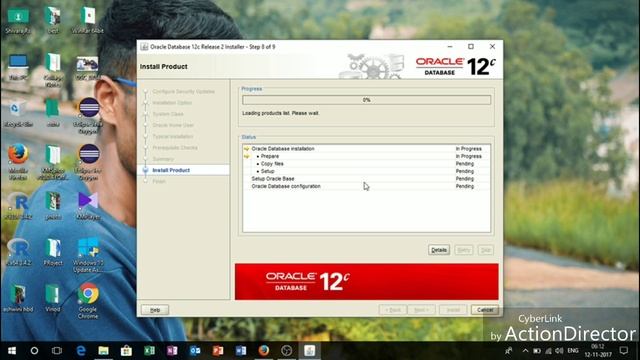Click the Back button in installer
Viewport: 640px width, 360px height.
point(393,310)
